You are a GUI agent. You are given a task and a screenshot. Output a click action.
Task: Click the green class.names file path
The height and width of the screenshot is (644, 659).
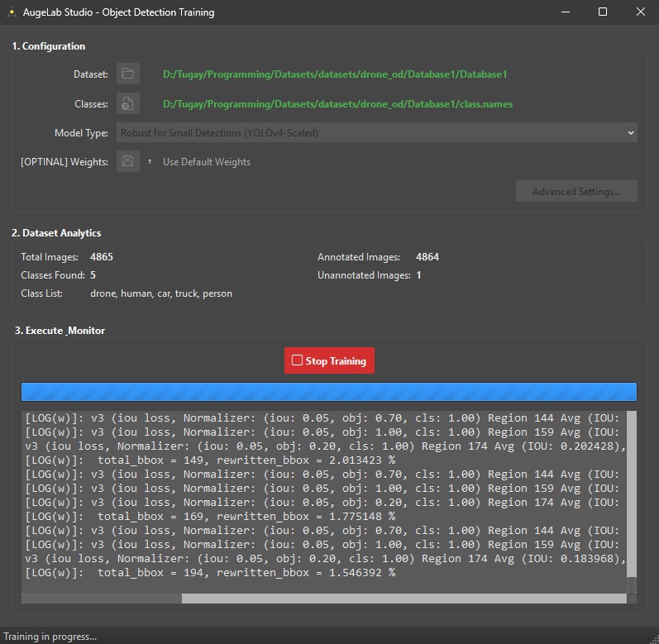pos(337,104)
